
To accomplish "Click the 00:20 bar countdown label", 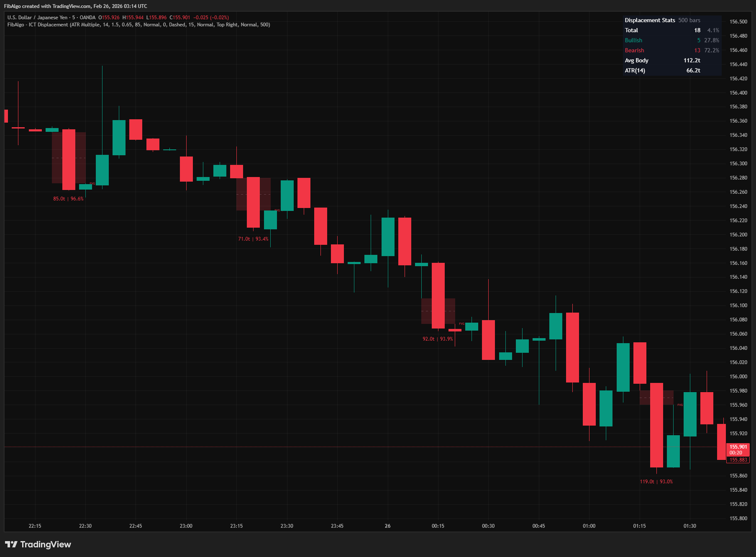I will [738, 452].
